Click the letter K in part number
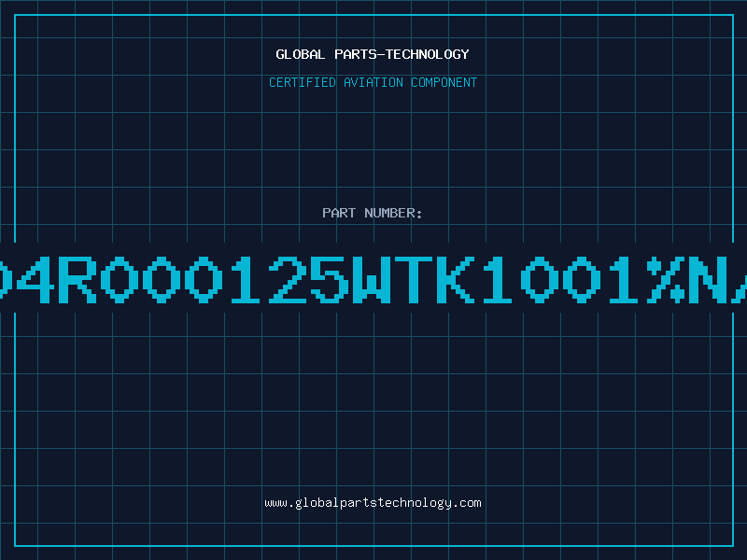Image resolution: width=747 pixels, height=560 pixels. [456, 279]
